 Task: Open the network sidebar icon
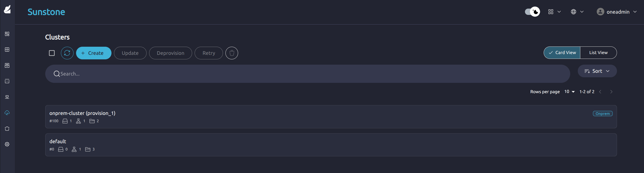(x=7, y=97)
